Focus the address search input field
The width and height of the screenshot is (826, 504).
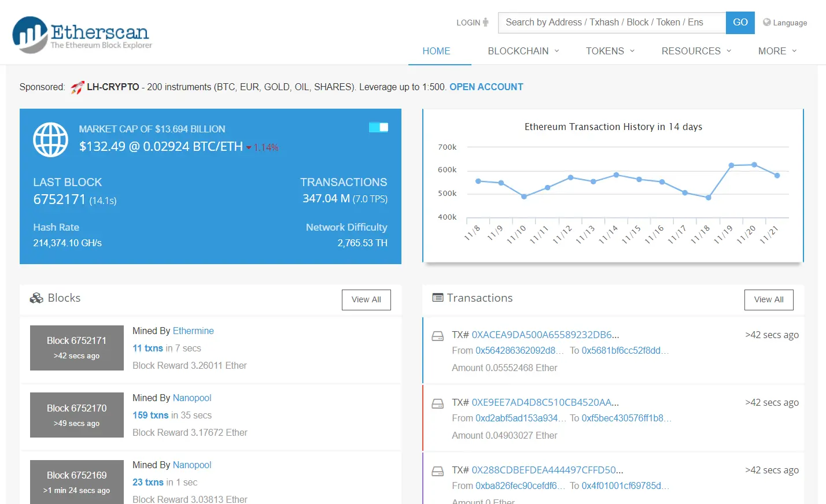[611, 23]
